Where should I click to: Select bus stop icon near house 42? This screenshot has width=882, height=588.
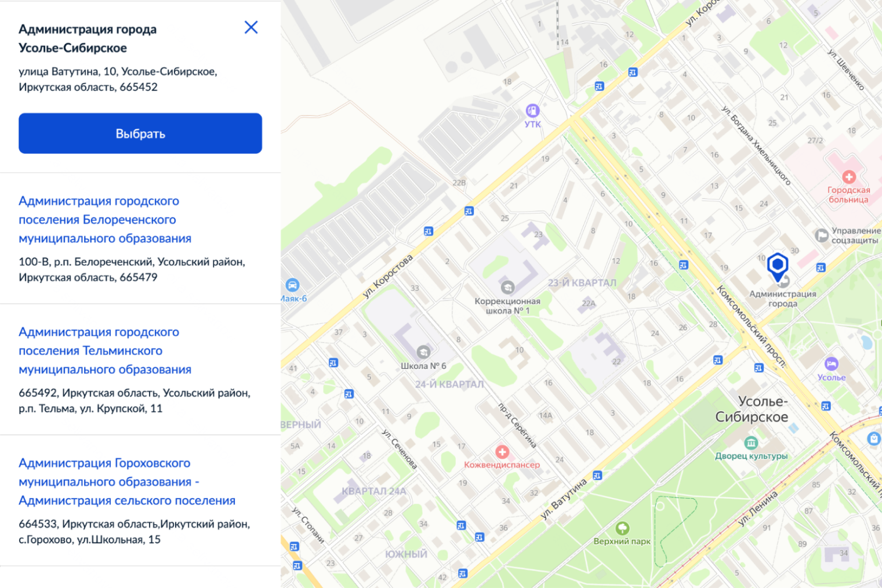coord(463,574)
